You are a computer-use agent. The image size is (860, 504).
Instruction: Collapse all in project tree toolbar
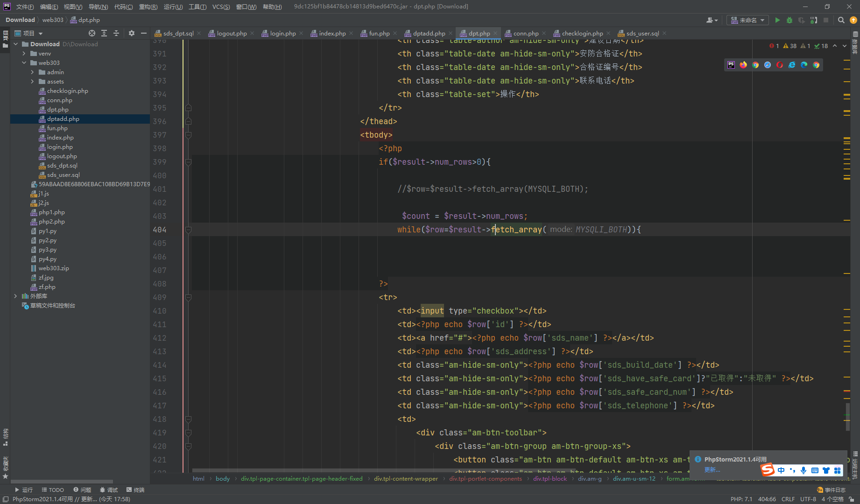pyautogui.click(x=116, y=33)
